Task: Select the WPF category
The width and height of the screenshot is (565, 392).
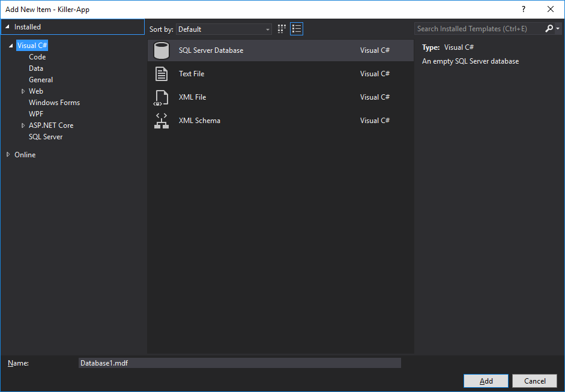Action: [x=36, y=114]
